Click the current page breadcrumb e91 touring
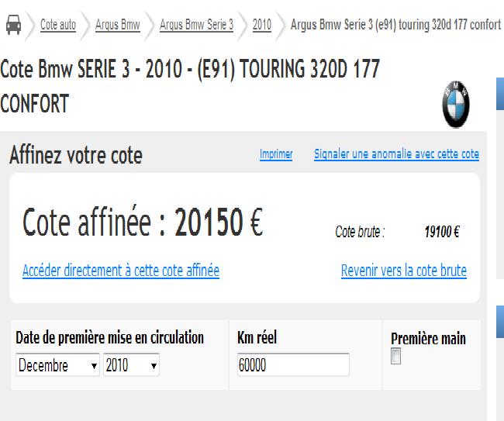Image resolution: width=504 pixels, height=421 pixels. (395, 25)
